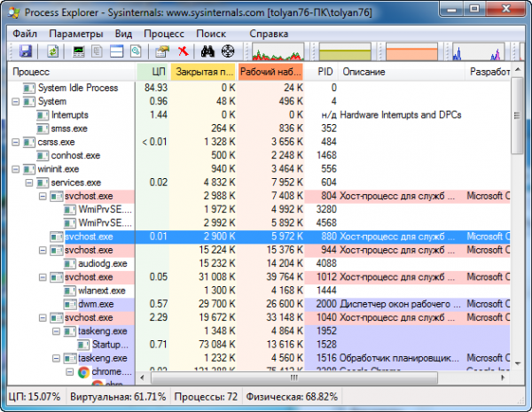532x412 pixels.
Task: Click the horizontal scrollbar thumb
Action: pyautogui.click(x=294, y=377)
